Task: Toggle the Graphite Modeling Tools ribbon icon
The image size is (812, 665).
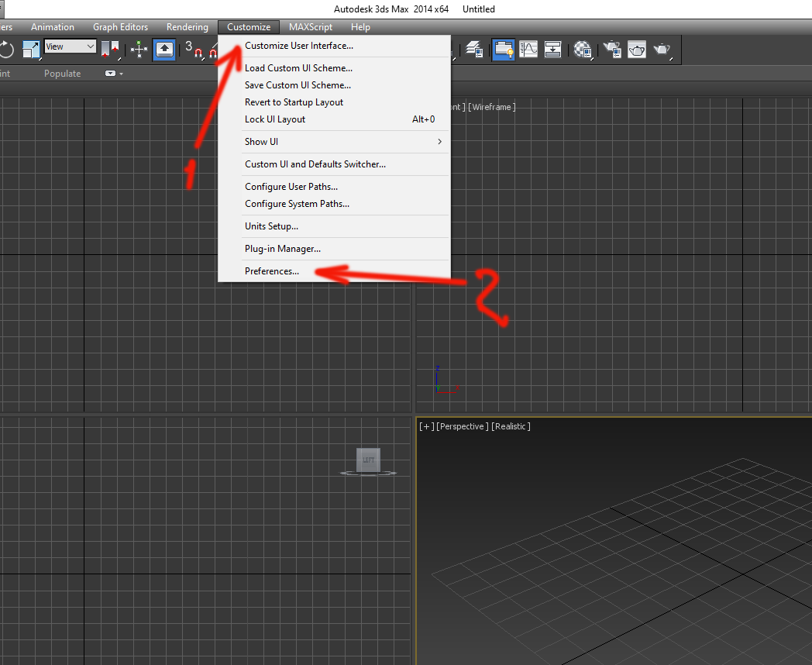Action: (503, 50)
